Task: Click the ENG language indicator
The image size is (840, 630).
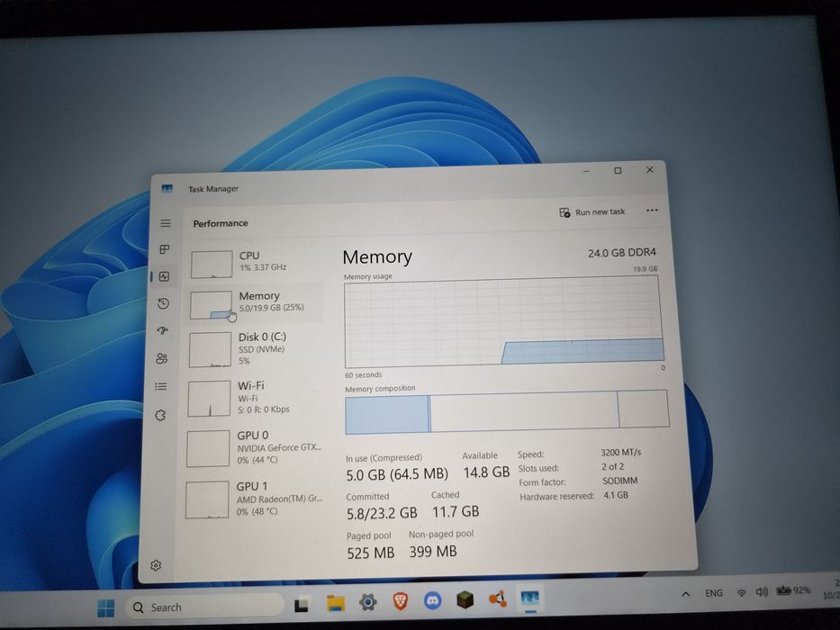Action: [714, 593]
